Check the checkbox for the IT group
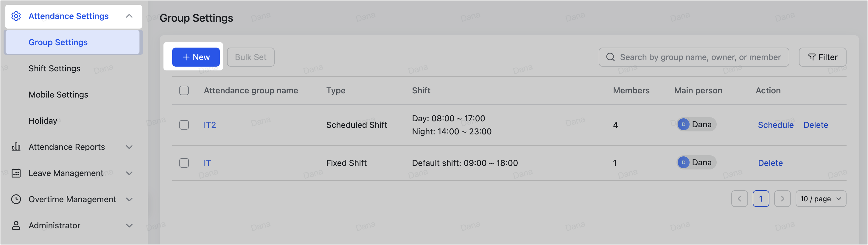 tap(184, 163)
